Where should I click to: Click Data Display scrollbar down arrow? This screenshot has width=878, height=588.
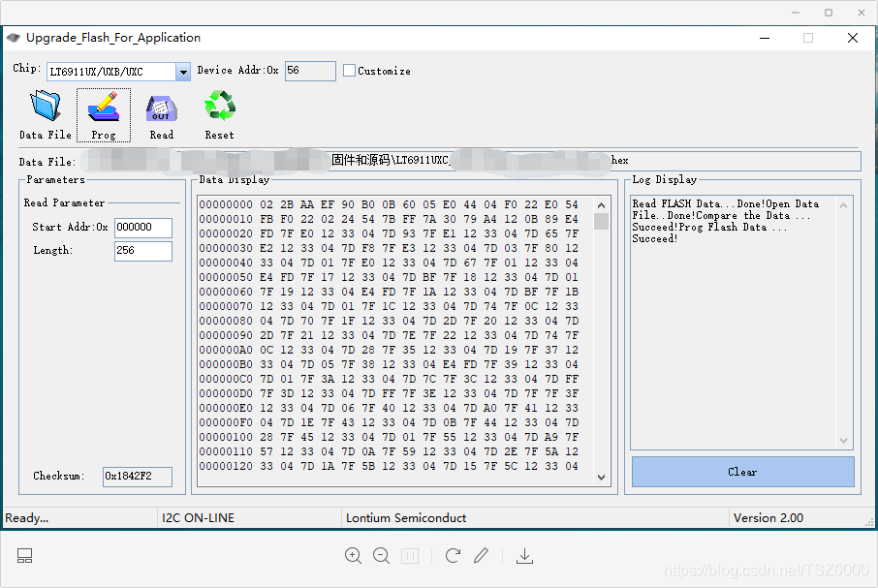(602, 478)
